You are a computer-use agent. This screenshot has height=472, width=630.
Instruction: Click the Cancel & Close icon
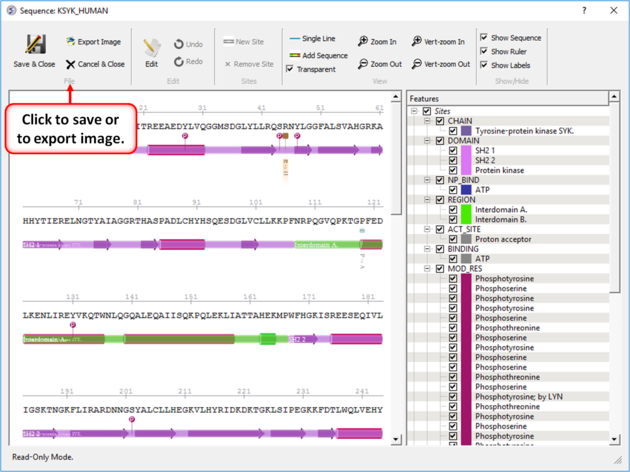(x=71, y=64)
